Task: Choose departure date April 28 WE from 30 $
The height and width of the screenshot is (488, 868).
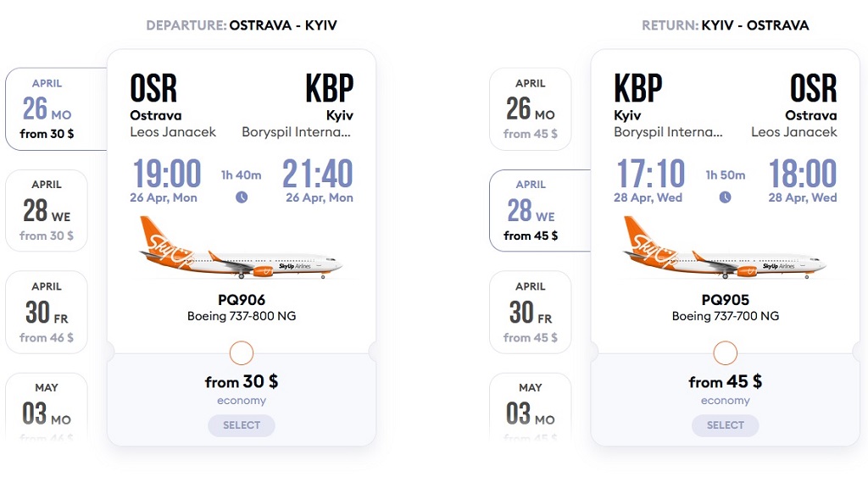Action: tap(47, 211)
